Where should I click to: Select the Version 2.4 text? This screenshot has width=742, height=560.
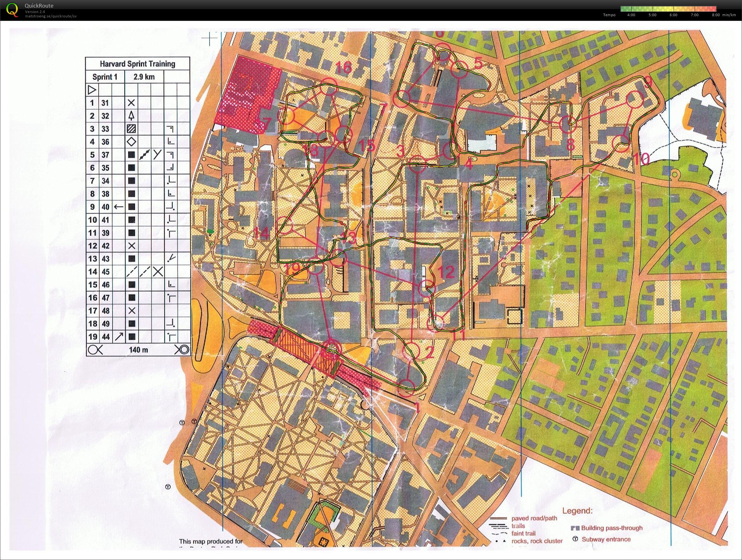(x=35, y=12)
